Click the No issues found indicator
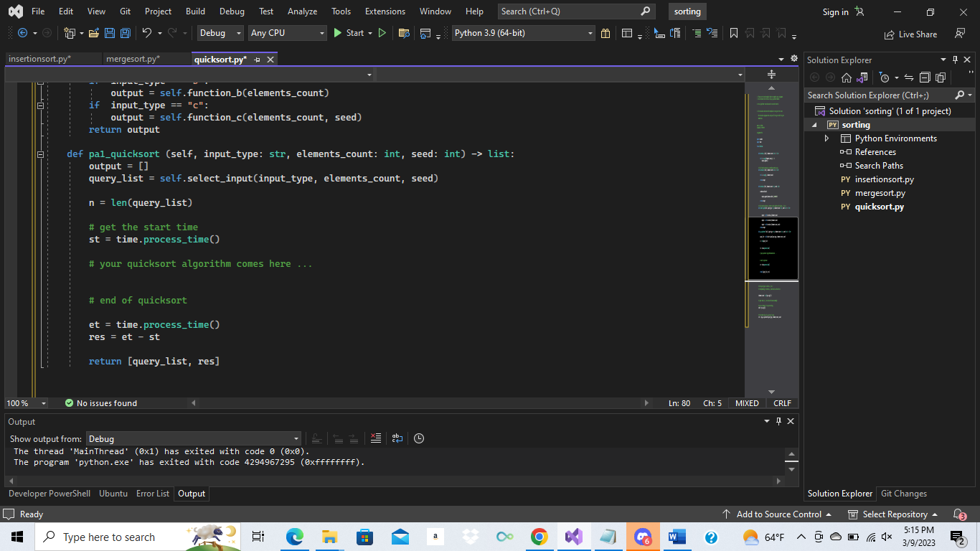This screenshot has width=980, height=551. (x=101, y=403)
